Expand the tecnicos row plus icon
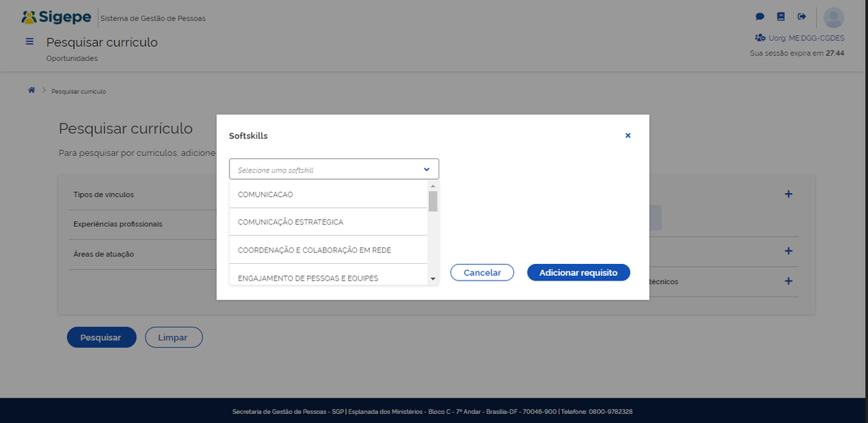Screen dimensions: 868x423 tap(788, 281)
